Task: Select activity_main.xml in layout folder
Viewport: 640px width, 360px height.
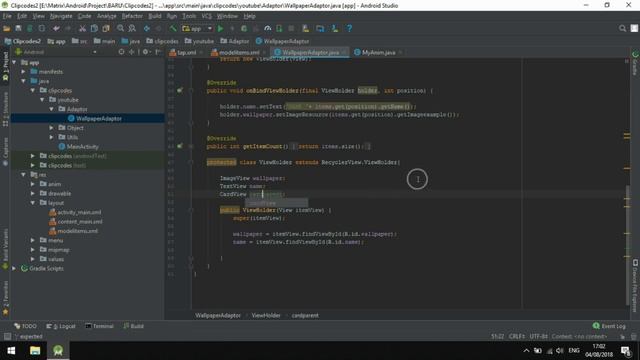Action: pyautogui.click(x=79, y=212)
